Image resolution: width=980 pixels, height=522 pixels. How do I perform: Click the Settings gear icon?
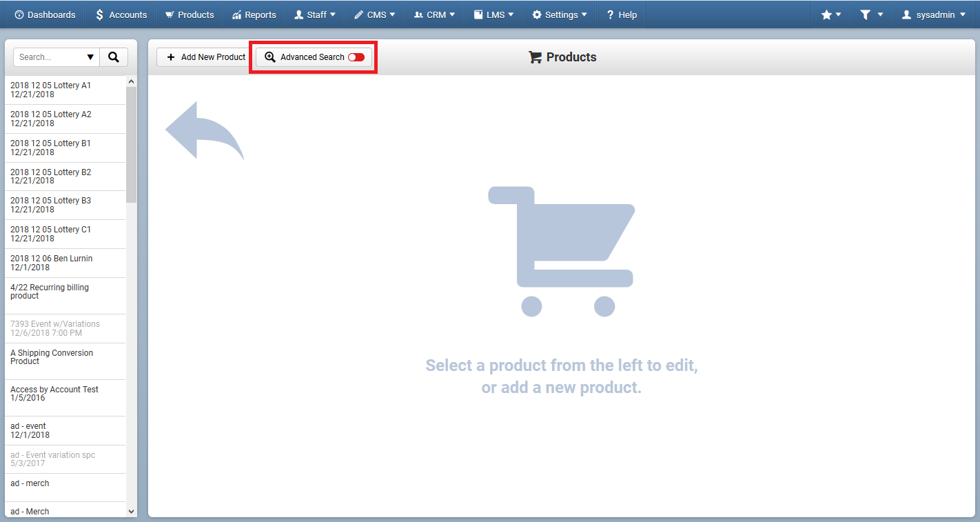537,14
